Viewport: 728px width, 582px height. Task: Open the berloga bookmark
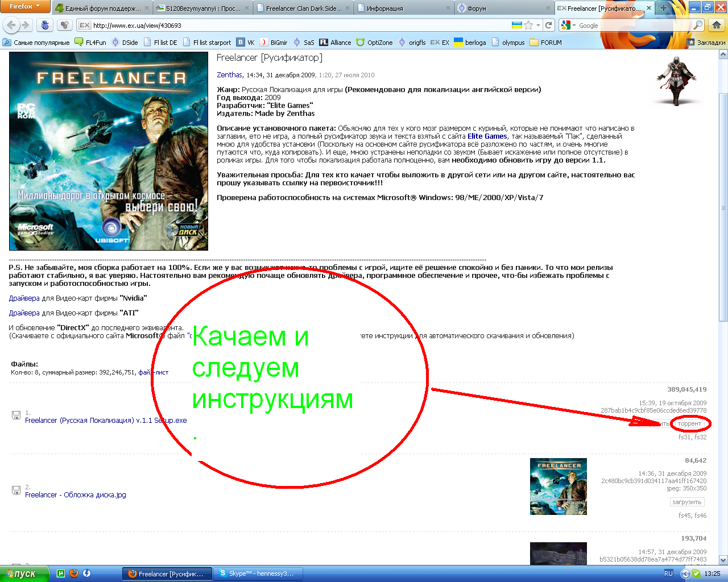point(470,42)
